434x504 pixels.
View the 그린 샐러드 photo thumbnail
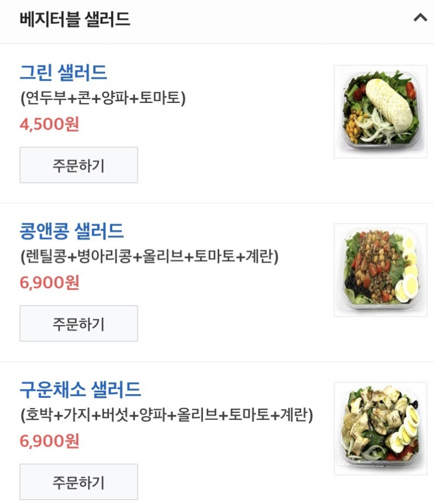pos(381,112)
